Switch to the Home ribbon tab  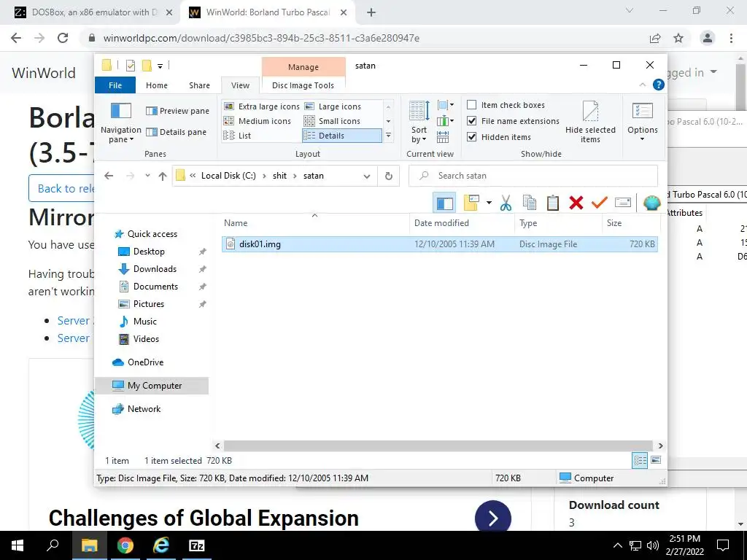(x=157, y=85)
